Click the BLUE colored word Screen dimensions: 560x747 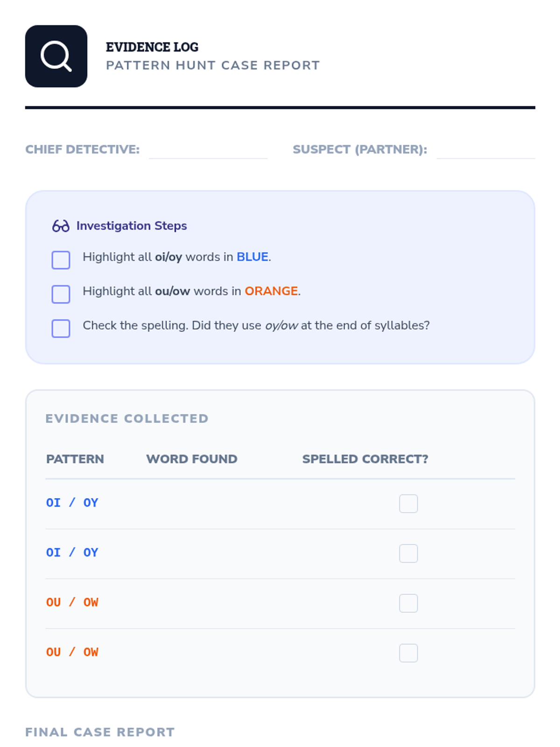click(x=252, y=257)
